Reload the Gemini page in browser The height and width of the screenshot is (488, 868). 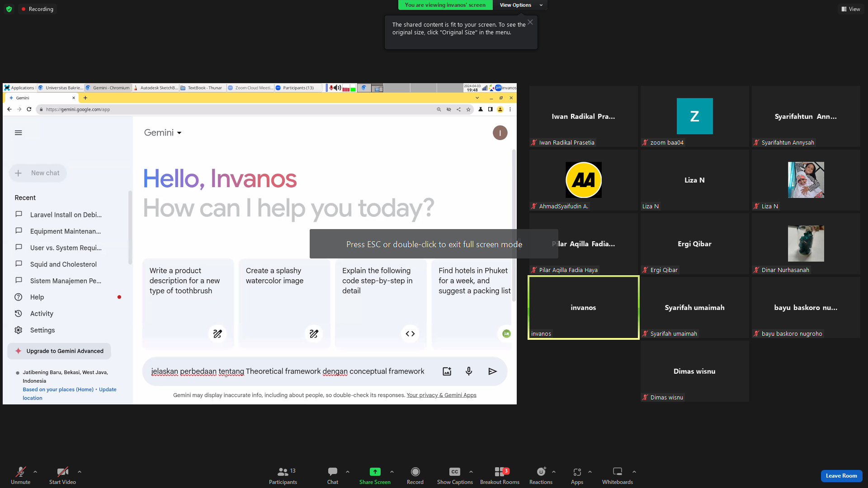tap(29, 109)
